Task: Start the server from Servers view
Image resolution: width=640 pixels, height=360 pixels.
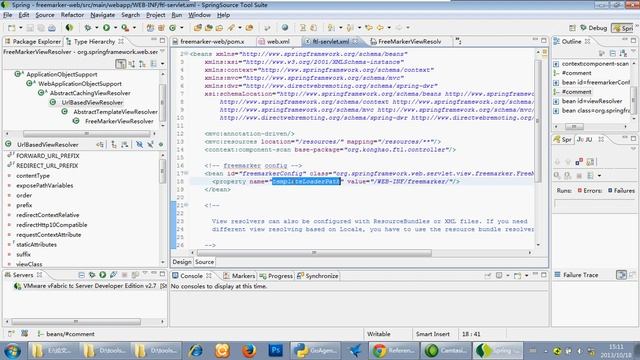Action: tap(103, 275)
